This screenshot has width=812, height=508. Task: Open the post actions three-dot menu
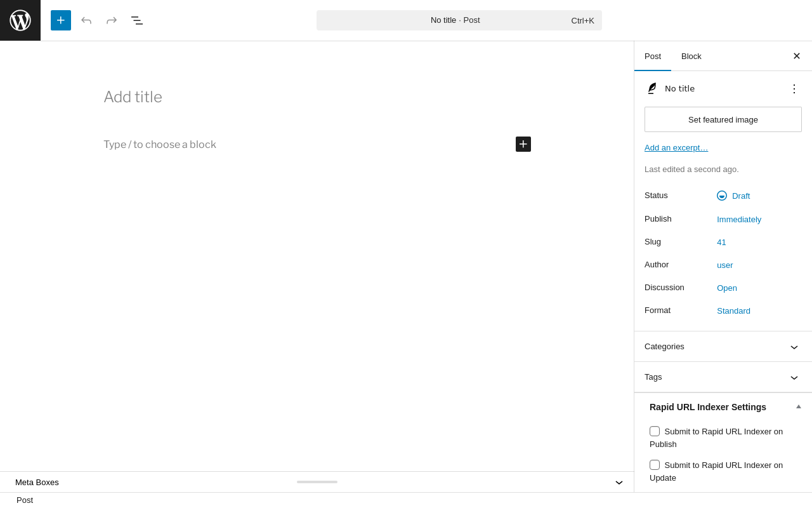[x=794, y=89]
